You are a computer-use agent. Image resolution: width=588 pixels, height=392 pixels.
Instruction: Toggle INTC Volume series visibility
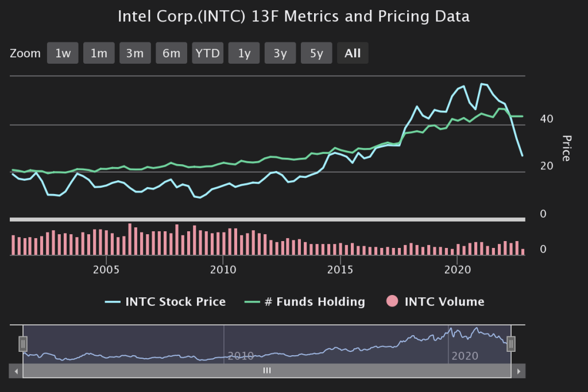point(444,302)
